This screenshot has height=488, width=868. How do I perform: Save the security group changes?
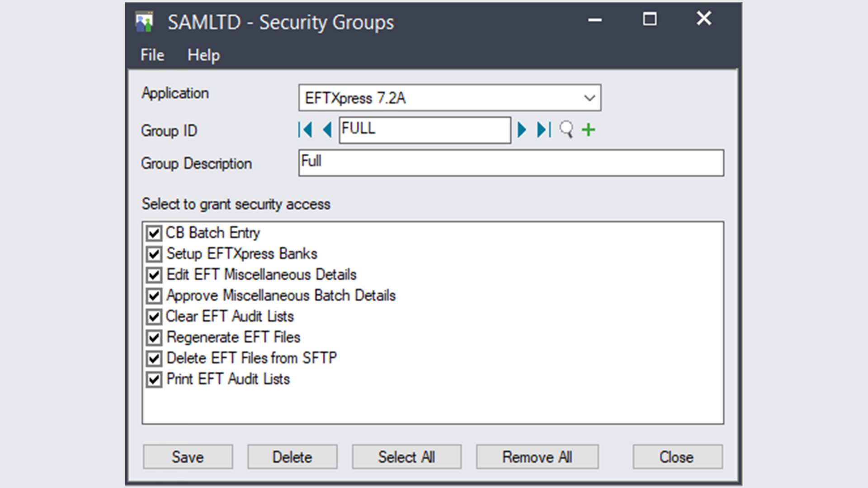click(x=188, y=456)
